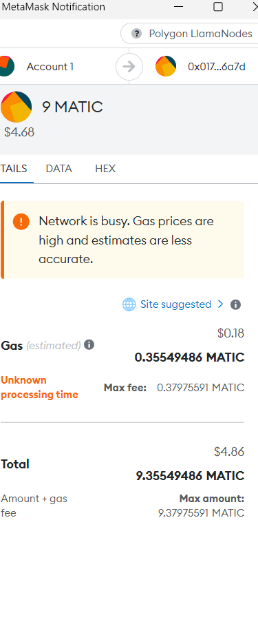The width and height of the screenshot is (258, 644).
Task: Click the Account 1 sender avatar
Action: [x=7, y=66]
